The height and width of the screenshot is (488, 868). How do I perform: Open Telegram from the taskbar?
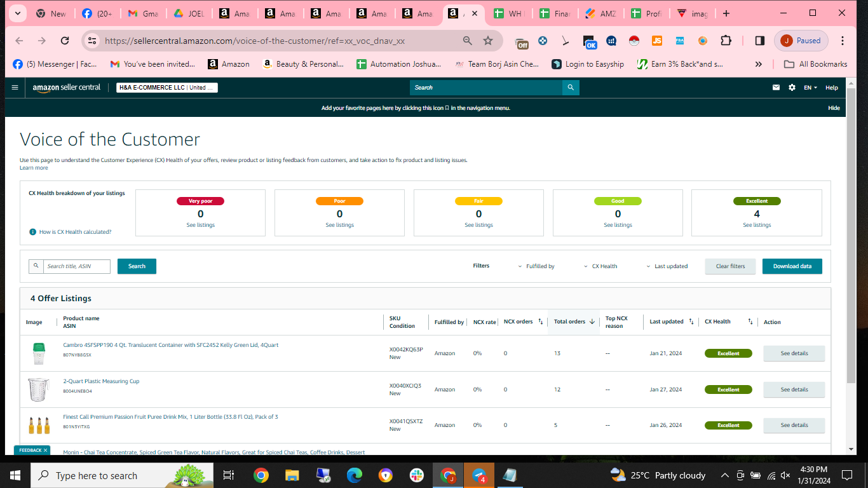click(x=479, y=475)
